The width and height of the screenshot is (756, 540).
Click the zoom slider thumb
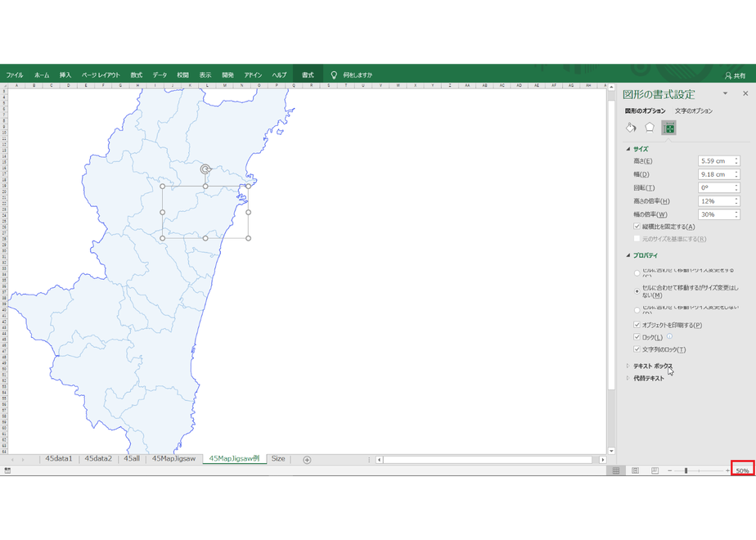tap(686, 470)
